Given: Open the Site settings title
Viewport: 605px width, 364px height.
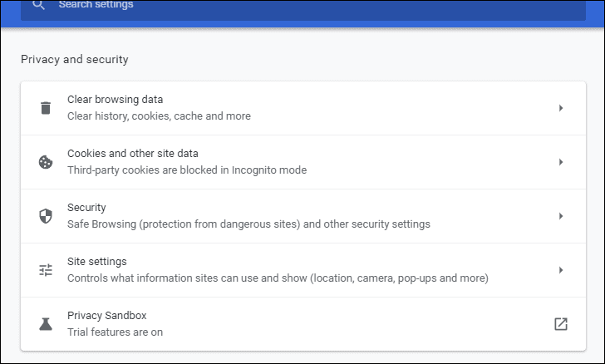Looking at the screenshot, I should click(x=96, y=262).
